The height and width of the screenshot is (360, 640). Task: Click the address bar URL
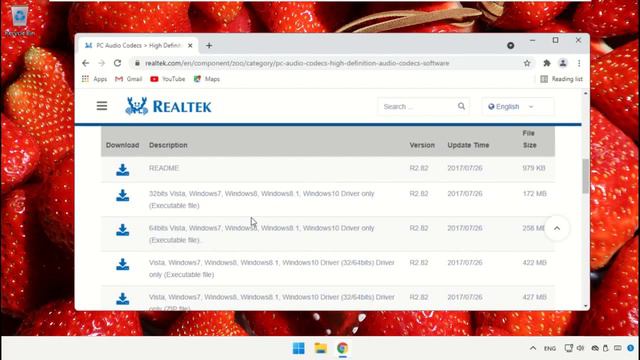[x=297, y=63]
